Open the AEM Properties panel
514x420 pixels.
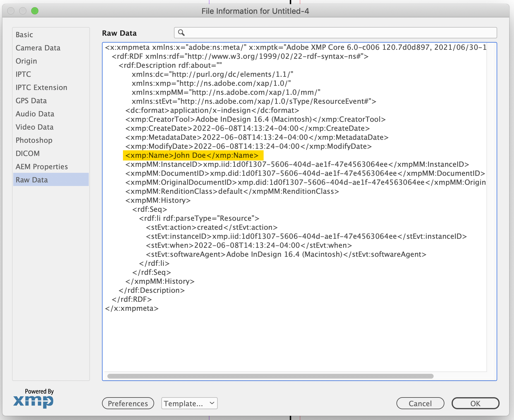click(x=41, y=166)
